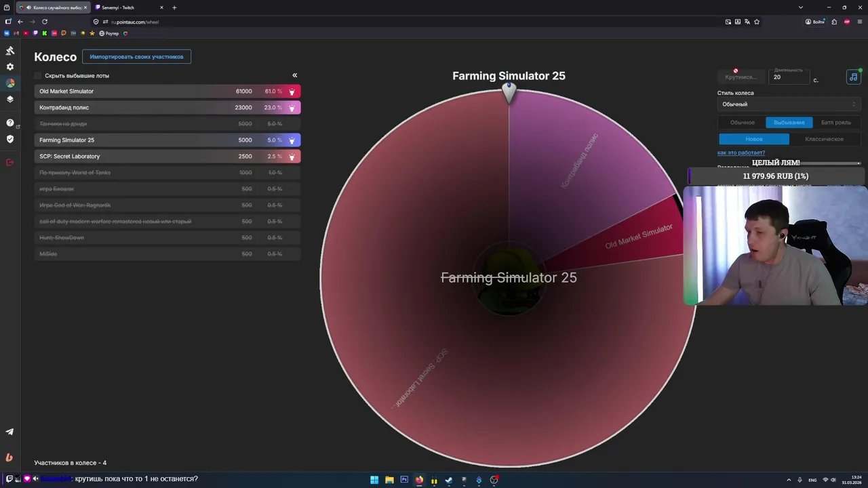Toggle Скрыть выбывшие лоты checkbox
The image size is (868, 488).
pyautogui.click(x=38, y=76)
